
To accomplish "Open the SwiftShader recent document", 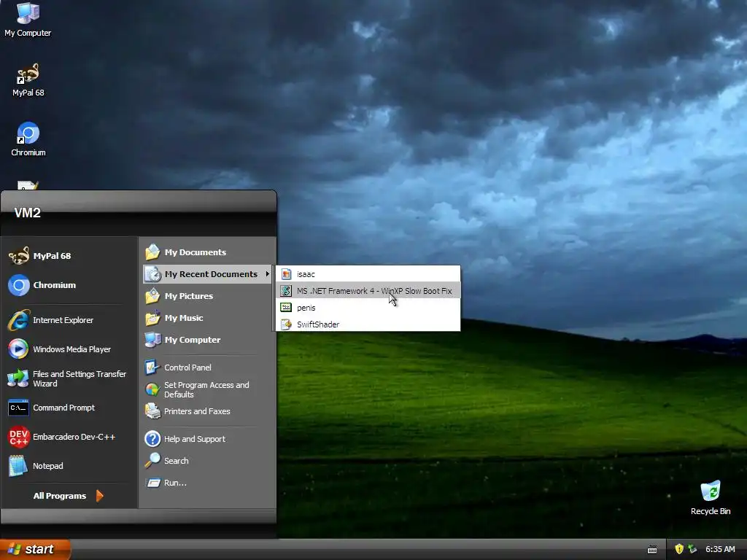I will 368,324.
